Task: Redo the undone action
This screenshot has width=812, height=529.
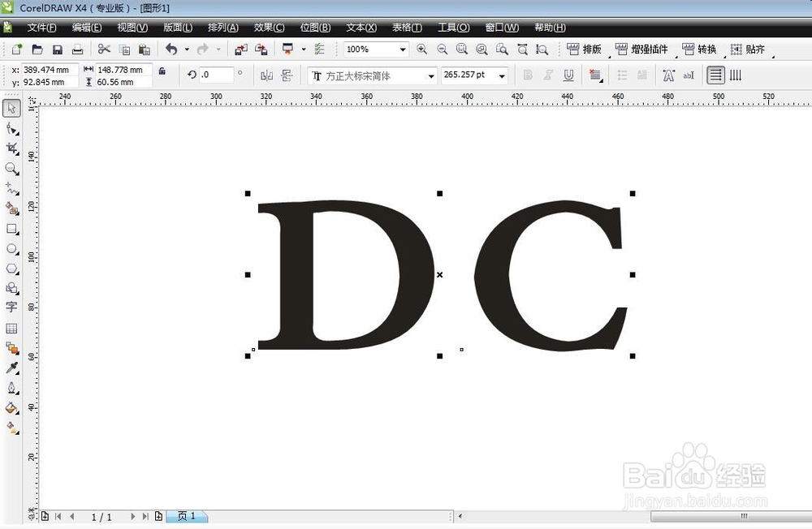Action: click(x=202, y=49)
